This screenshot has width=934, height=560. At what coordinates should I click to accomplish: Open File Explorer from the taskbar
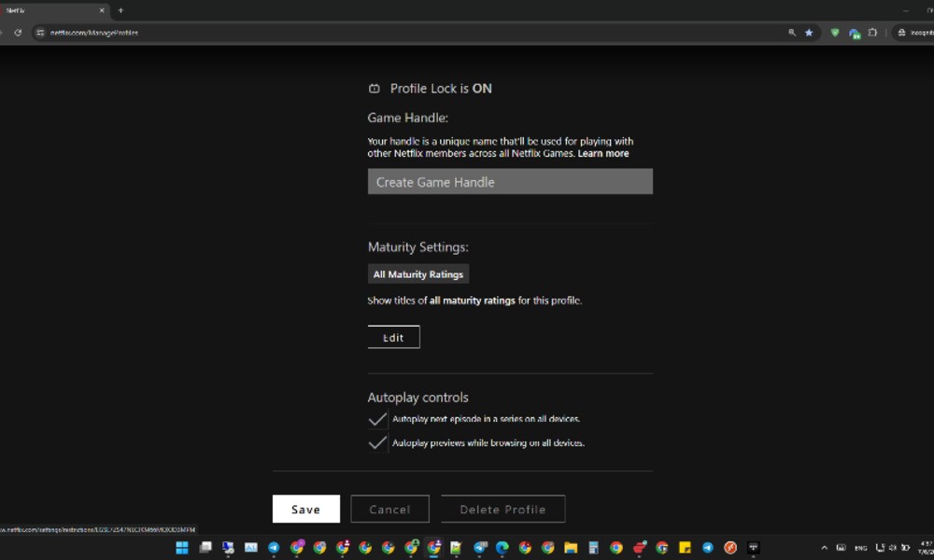pyautogui.click(x=571, y=548)
